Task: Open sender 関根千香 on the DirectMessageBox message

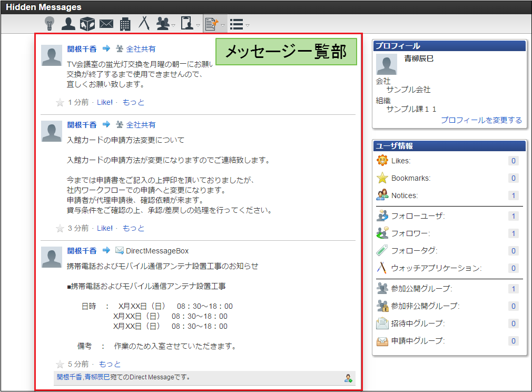Action: pos(82,251)
